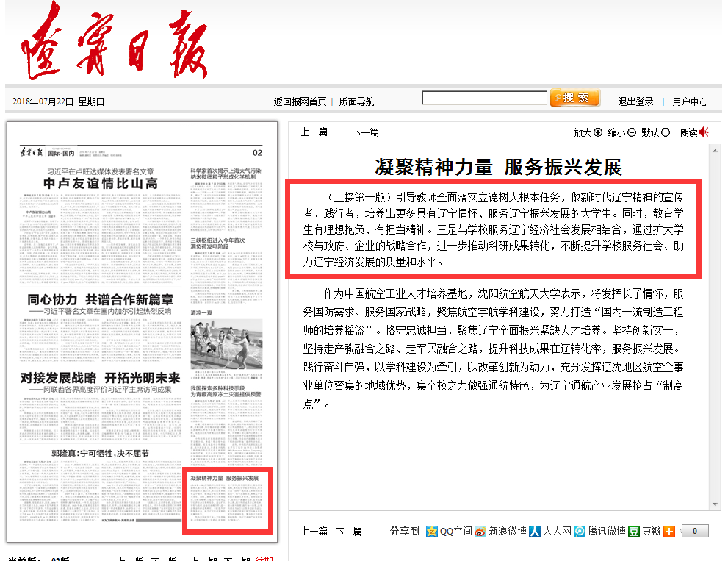Go to 下一篇 at bottom of article
Viewport: 728px width, 561px height.
click(x=349, y=531)
